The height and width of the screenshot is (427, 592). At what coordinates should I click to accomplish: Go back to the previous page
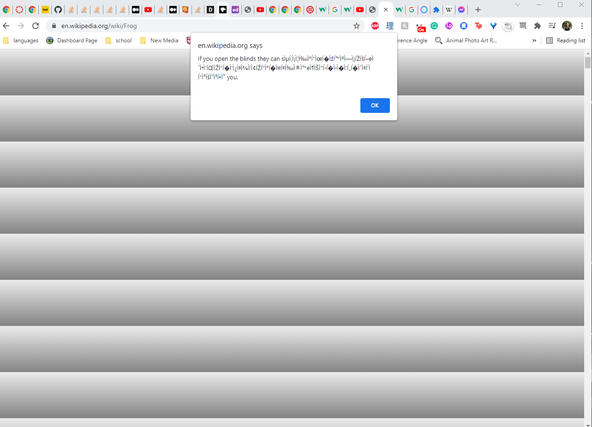(x=6, y=26)
